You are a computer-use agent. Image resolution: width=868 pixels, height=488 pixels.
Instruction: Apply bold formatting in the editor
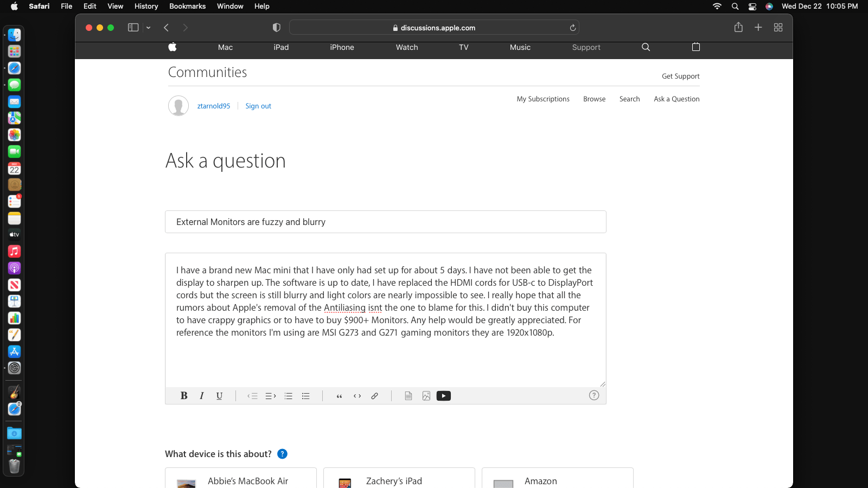(x=184, y=396)
